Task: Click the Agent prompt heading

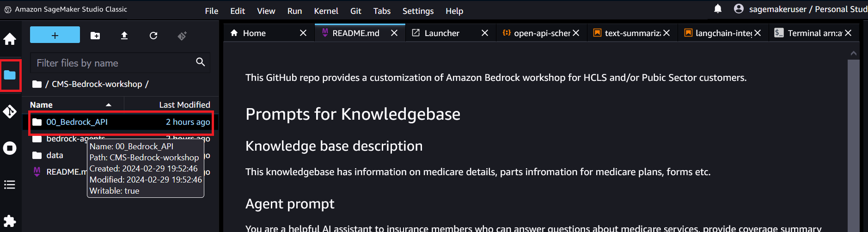Action: pyautogui.click(x=290, y=204)
